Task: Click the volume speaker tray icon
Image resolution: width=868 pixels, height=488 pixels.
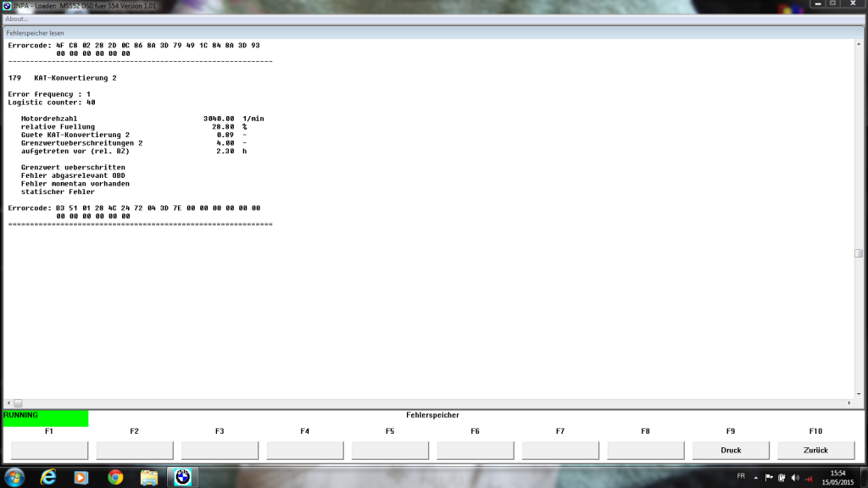Action: pyautogui.click(x=795, y=478)
